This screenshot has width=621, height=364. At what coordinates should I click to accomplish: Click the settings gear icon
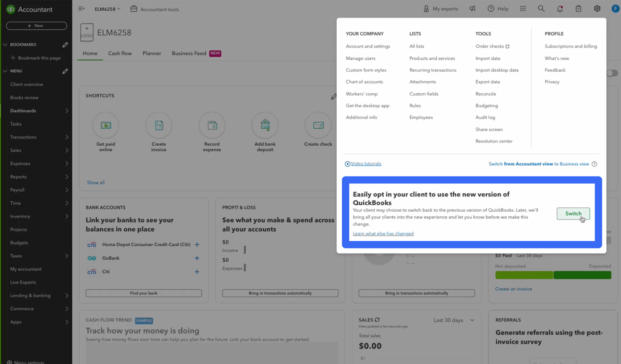point(597,9)
